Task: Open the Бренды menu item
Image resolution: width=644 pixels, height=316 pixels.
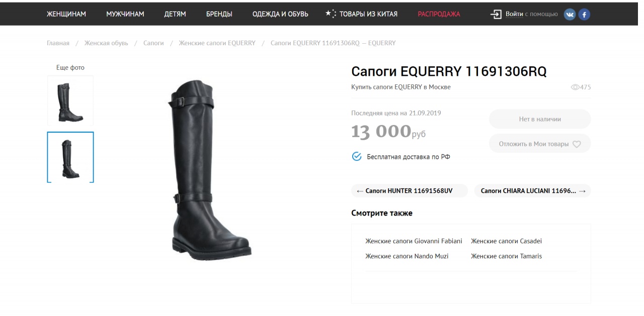Action: (x=219, y=14)
